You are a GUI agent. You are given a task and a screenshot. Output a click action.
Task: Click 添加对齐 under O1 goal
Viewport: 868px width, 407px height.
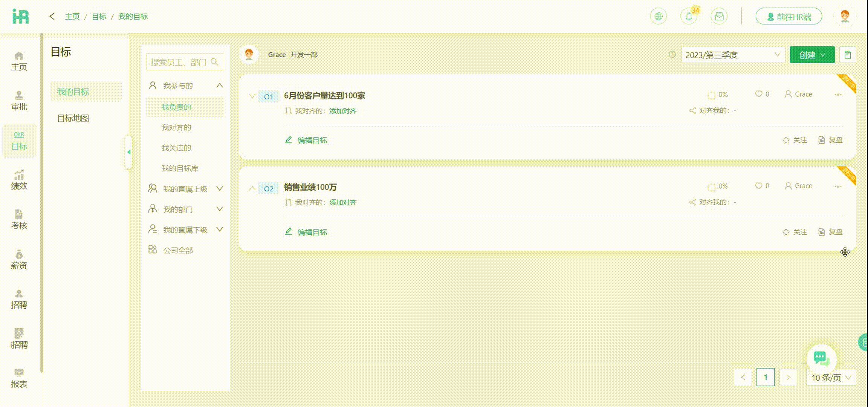(343, 111)
